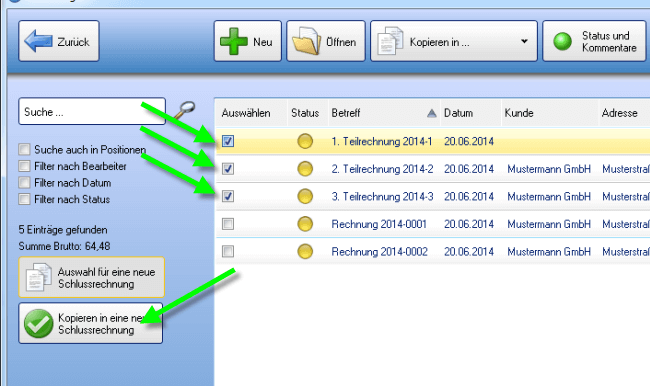Click status circle of Rechnung 2014-0002
650x386 pixels.
(x=305, y=251)
